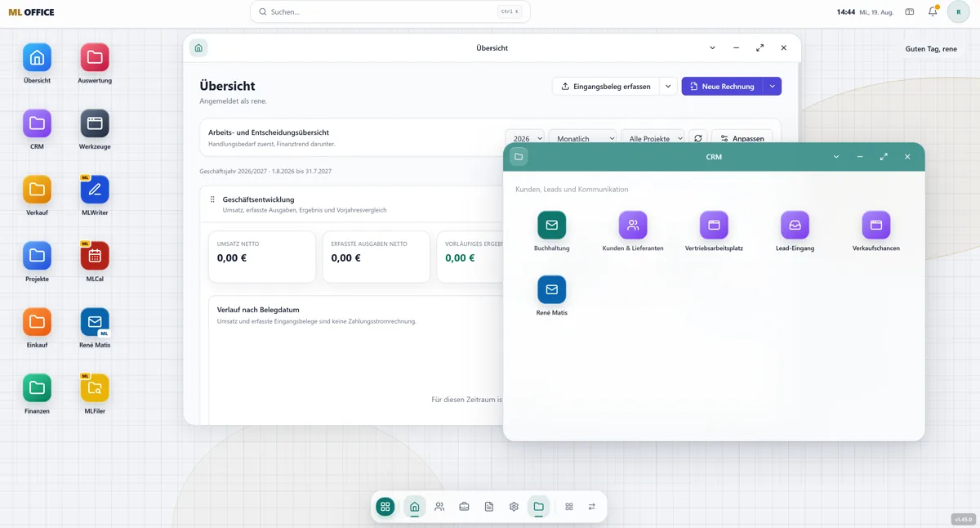Click the swap arrows icon in dock
This screenshot has width=980, height=528.
592,507
